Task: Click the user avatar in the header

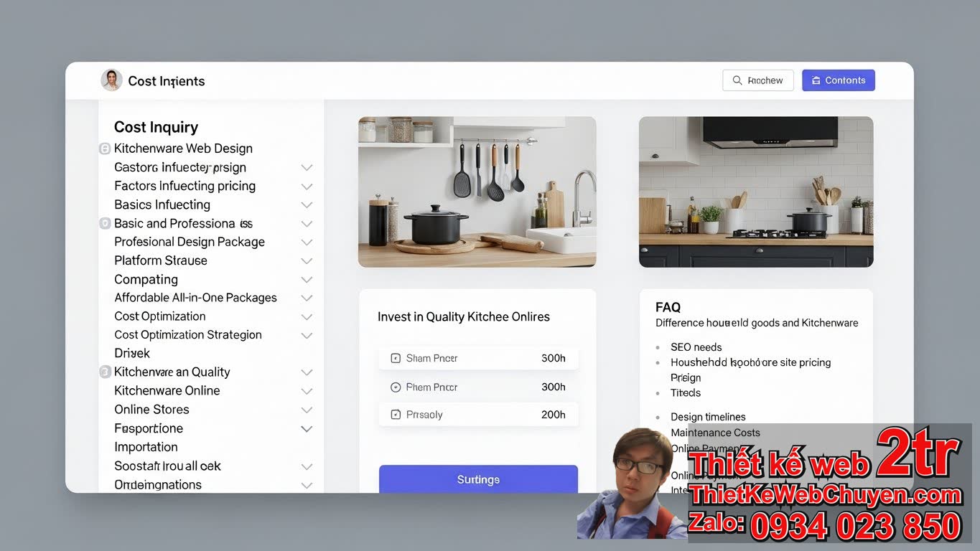Action: point(111,80)
